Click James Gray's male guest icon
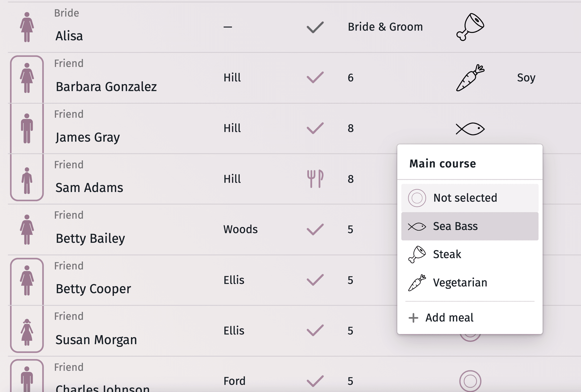The image size is (581, 392). coord(27,128)
